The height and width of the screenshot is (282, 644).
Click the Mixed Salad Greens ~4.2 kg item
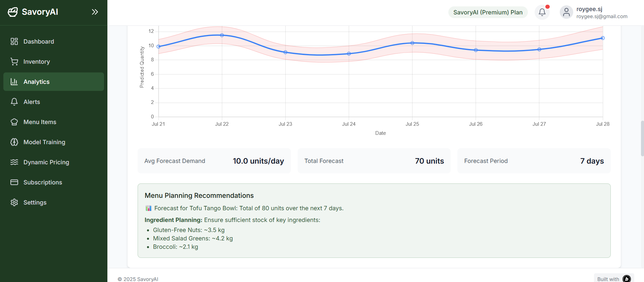click(193, 238)
